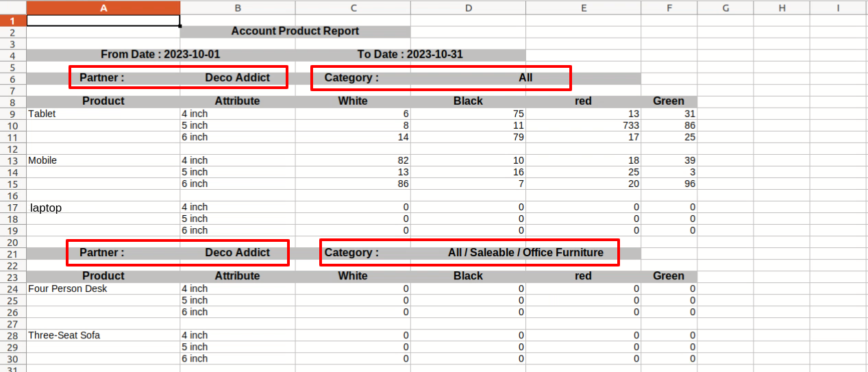Screen dimensions: 868x372
Task: Select row 16 header
Action: pos(13,195)
